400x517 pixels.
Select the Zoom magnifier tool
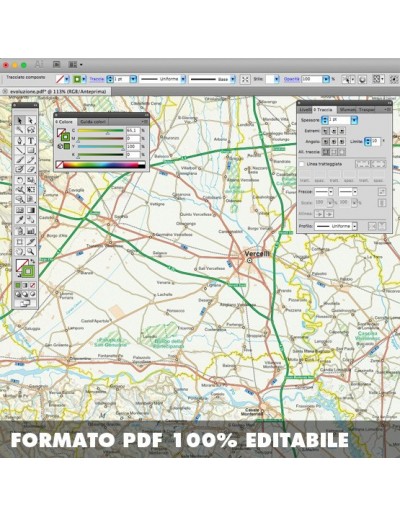coord(31,251)
